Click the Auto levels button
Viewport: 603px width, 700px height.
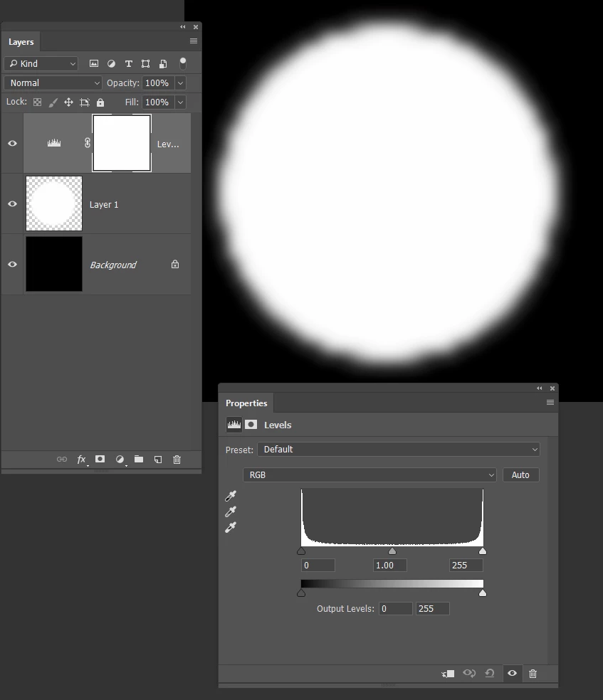pos(521,475)
